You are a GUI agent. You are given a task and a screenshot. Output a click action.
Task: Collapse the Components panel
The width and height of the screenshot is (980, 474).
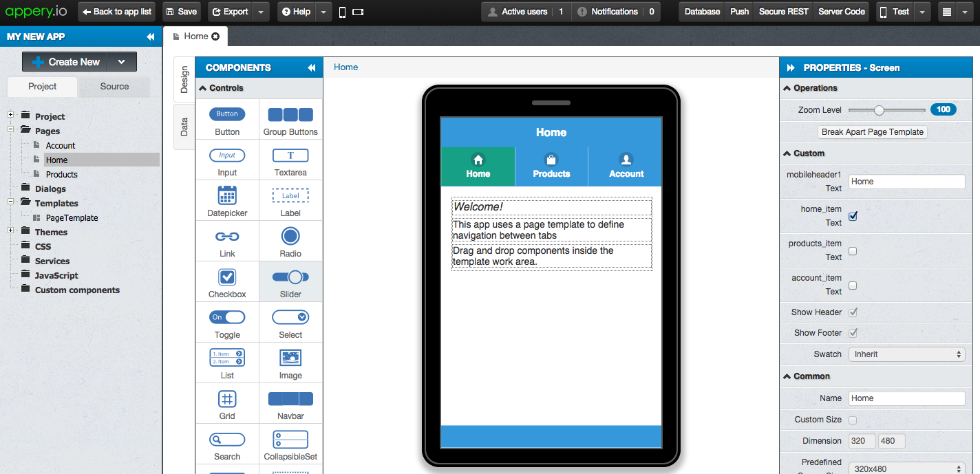311,67
